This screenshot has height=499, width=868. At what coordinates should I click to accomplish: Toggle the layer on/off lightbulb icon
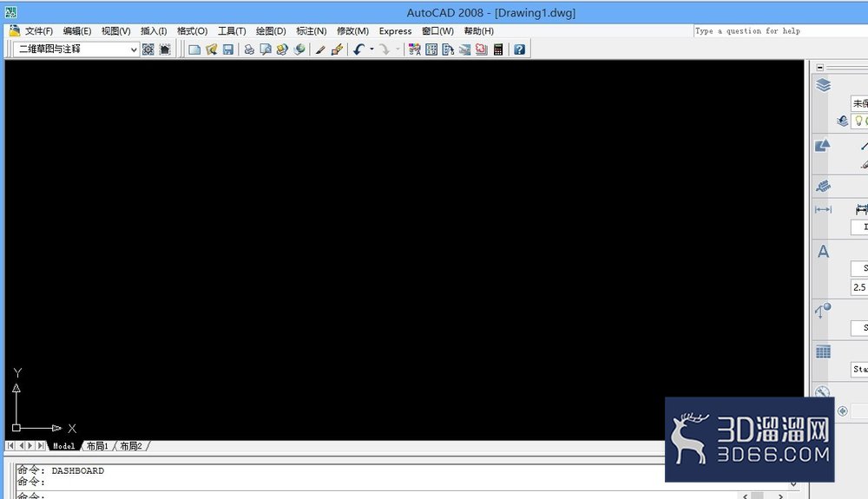[858, 121]
